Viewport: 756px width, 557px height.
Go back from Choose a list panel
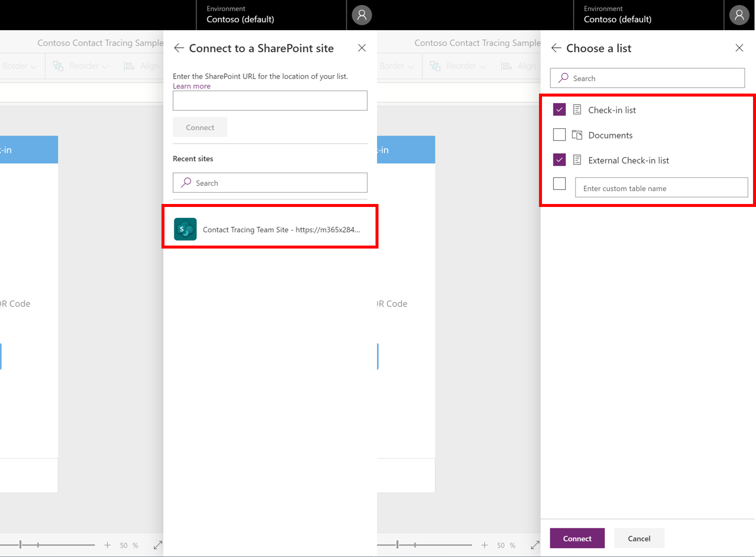(556, 48)
